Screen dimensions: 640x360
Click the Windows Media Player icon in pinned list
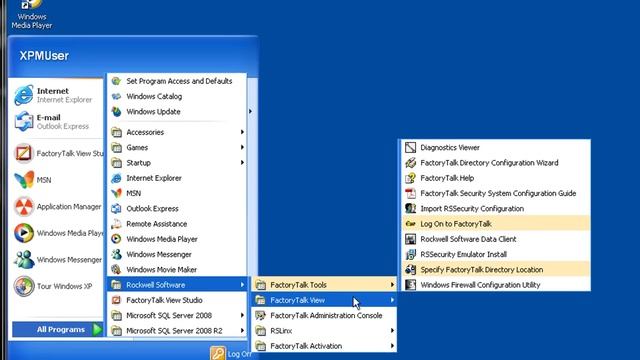(24, 233)
